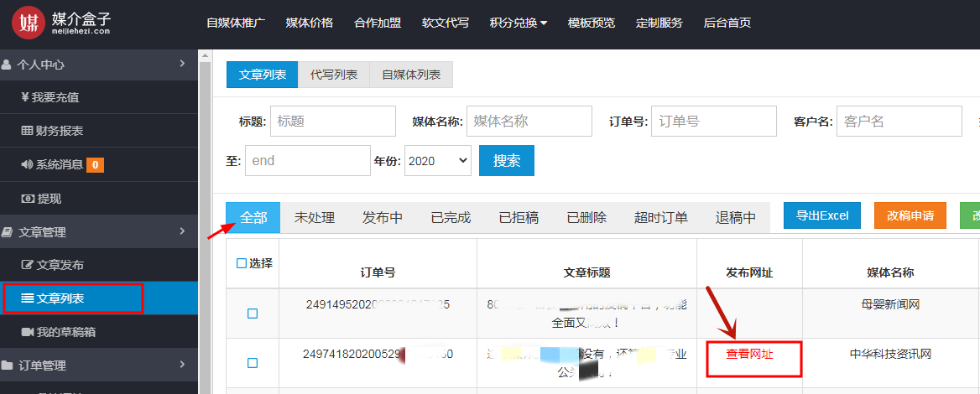Image resolution: width=980 pixels, height=394 pixels.
Task: Switch to the 文章列表 top tab
Action: [x=263, y=75]
